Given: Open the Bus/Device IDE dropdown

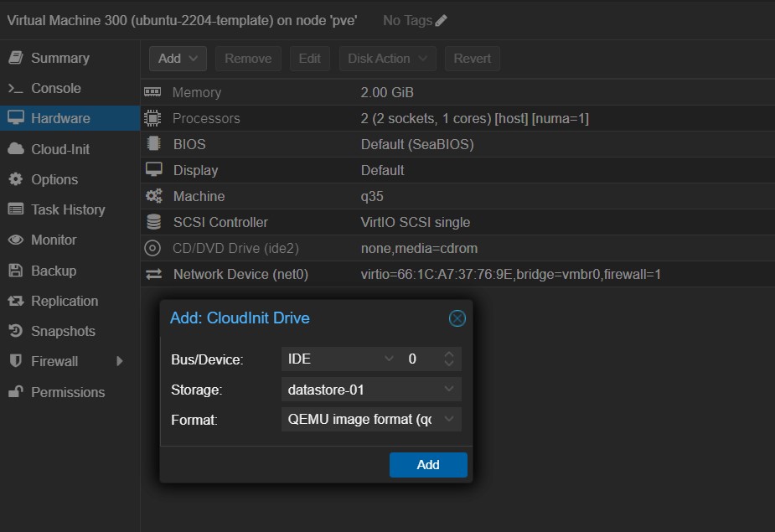Looking at the screenshot, I should (x=388, y=359).
